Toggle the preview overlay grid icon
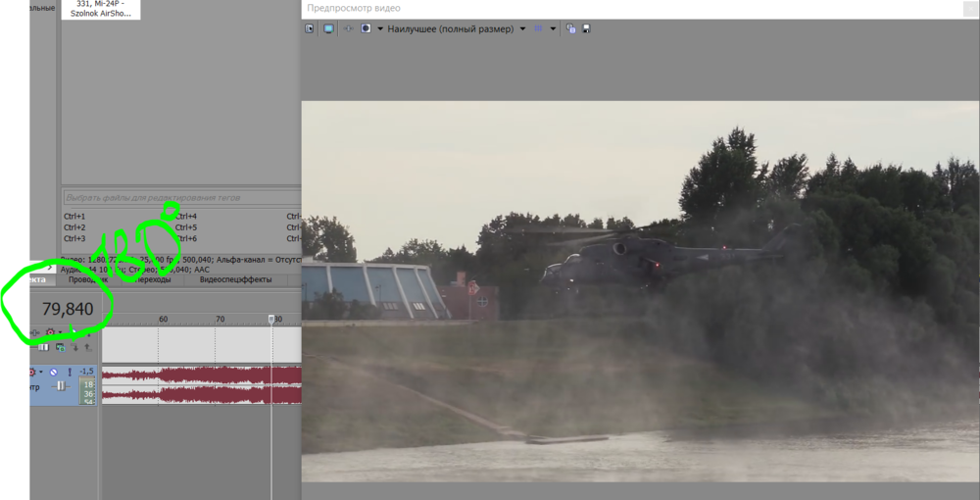The width and height of the screenshot is (980, 500). [x=538, y=28]
